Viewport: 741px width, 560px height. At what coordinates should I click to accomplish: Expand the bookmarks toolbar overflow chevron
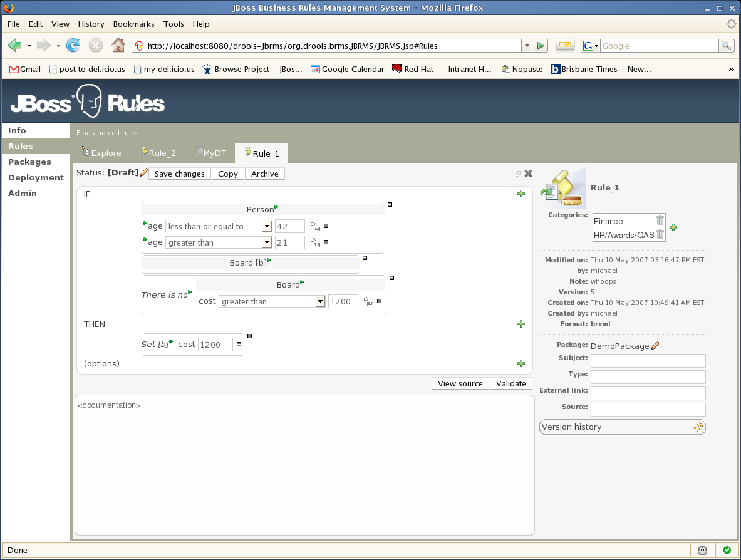click(x=731, y=69)
